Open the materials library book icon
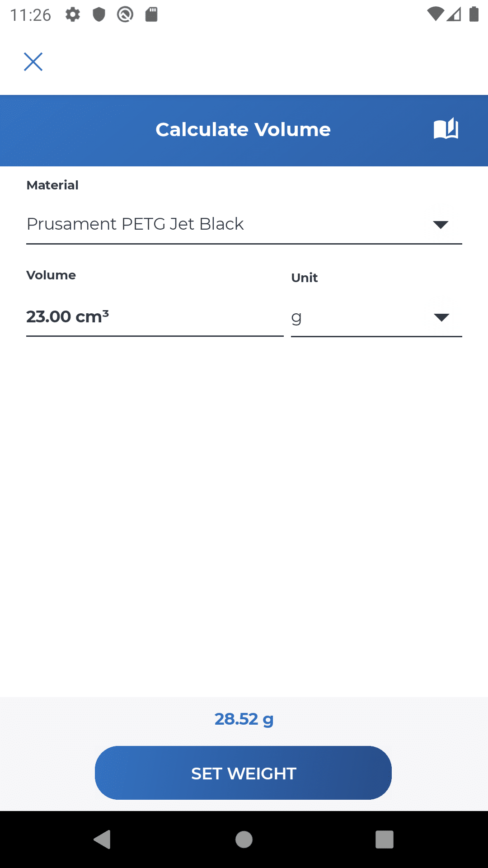The height and width of the screenshot is (868, 488). coord(446,129)
